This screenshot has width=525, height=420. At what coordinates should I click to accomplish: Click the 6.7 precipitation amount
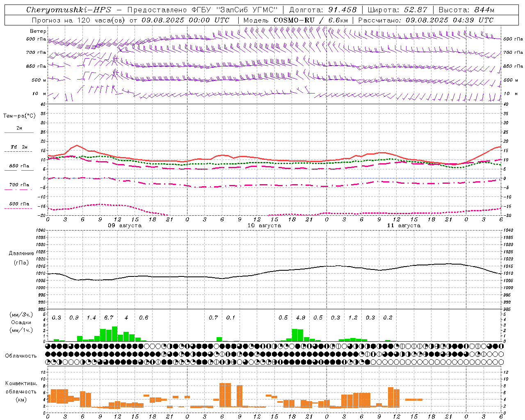pyautogui.click(x=109, y=318)
